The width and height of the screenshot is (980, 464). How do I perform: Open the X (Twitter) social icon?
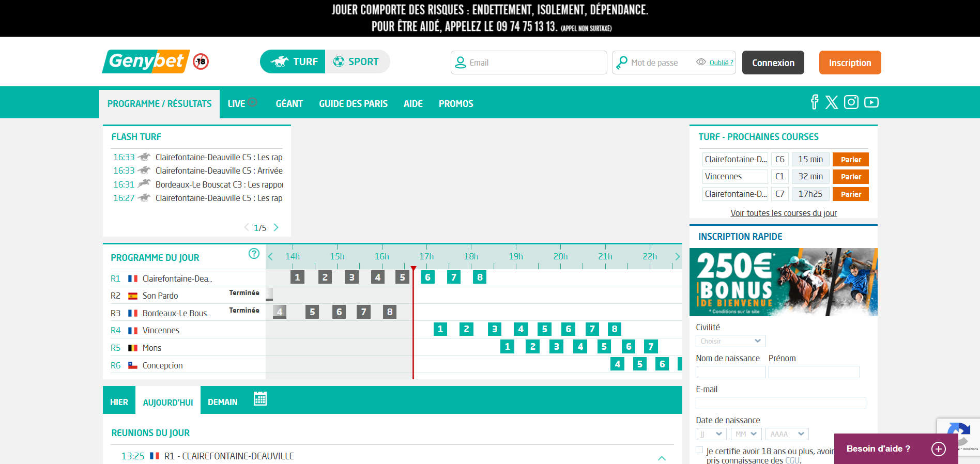click(832, 102)
